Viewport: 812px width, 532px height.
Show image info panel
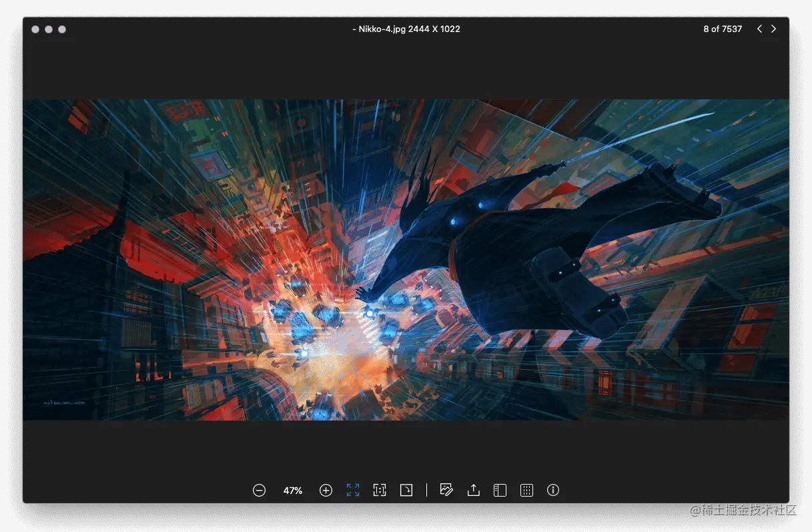pos(553,491)
